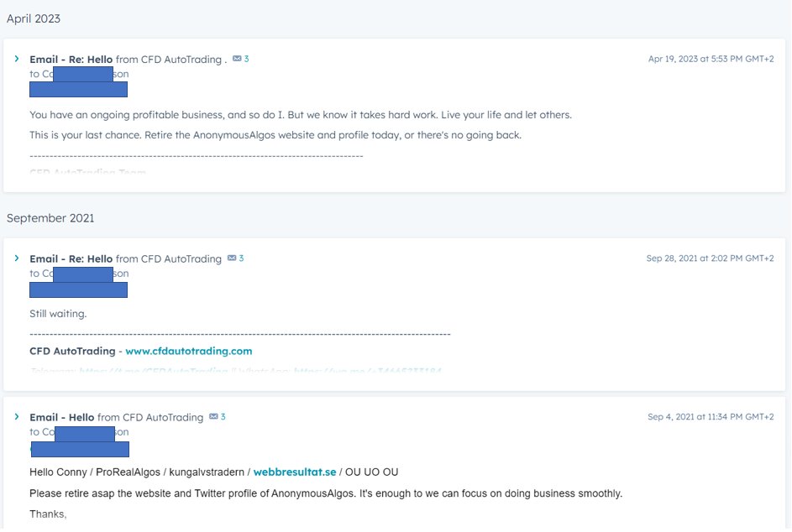This screenshot has height=532, width=792.
Task: Click the bold 'CFD AutoTrading' signature name
Action: (72, 352)
